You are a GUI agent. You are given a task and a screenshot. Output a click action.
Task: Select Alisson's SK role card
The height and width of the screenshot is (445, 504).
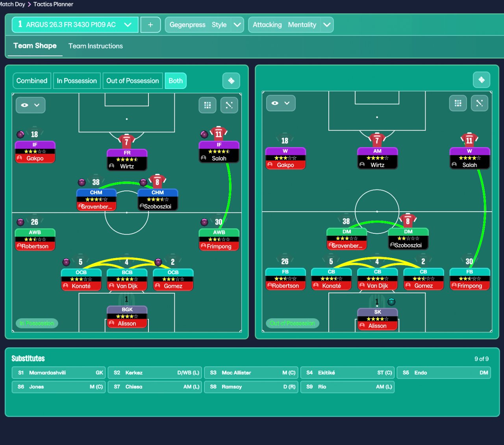(377, 319)
